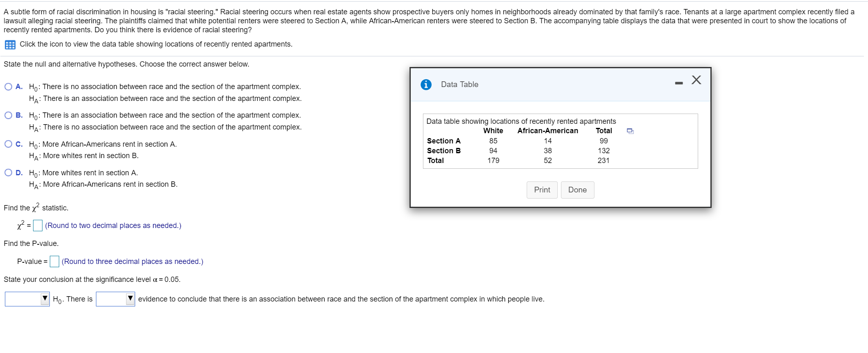Viewport: 868px width, 353px height.
Task: Click the value 94 in Section B row
Action: pyautogui.click(x=493, y=151)
